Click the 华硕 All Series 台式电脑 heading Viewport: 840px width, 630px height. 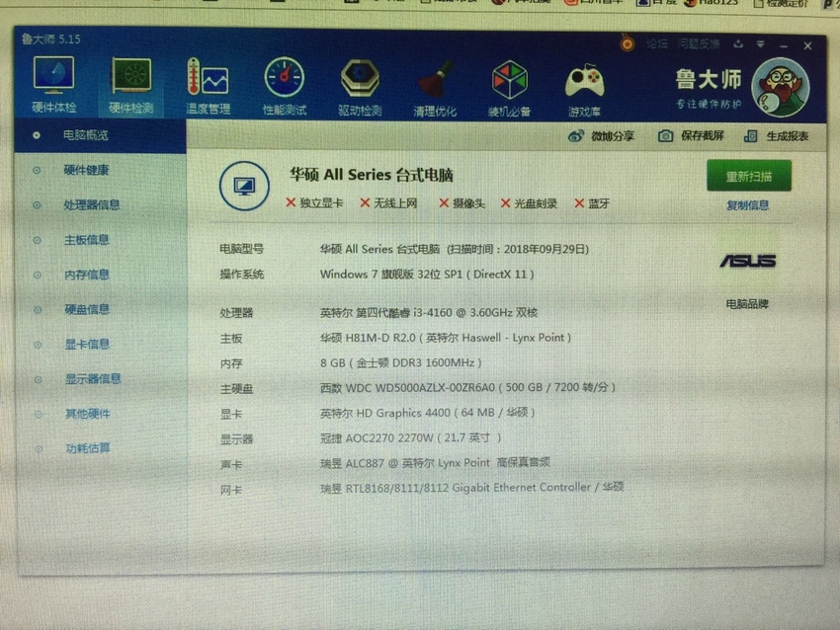tap(372, 175)
